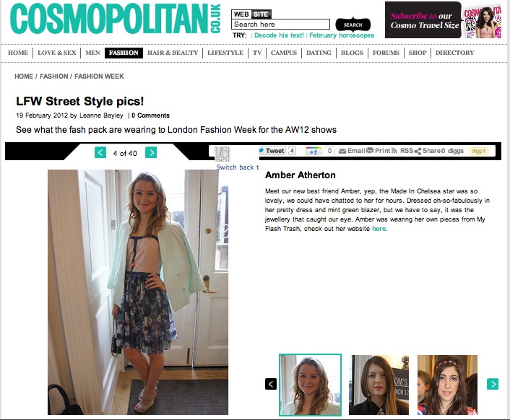Click inside the Search here field
The image size is (510, 420).
281,25
